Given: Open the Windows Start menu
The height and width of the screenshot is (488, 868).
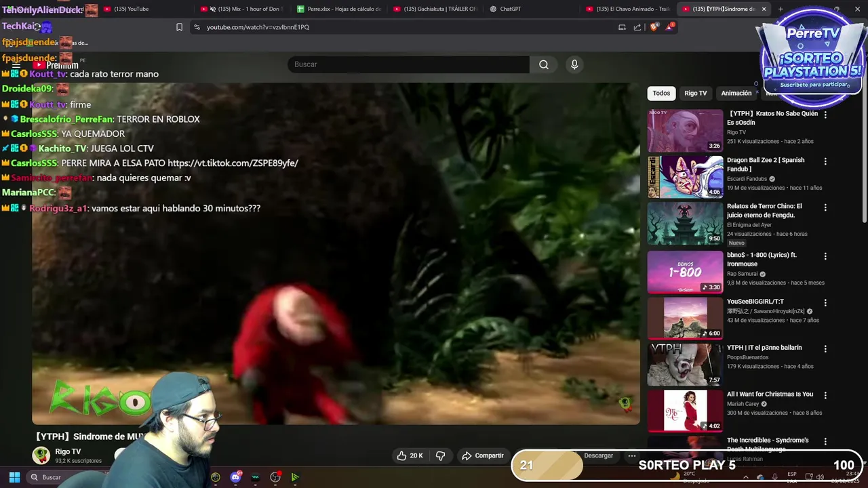Looking at the screenshot, I should (x=14, y=477).
